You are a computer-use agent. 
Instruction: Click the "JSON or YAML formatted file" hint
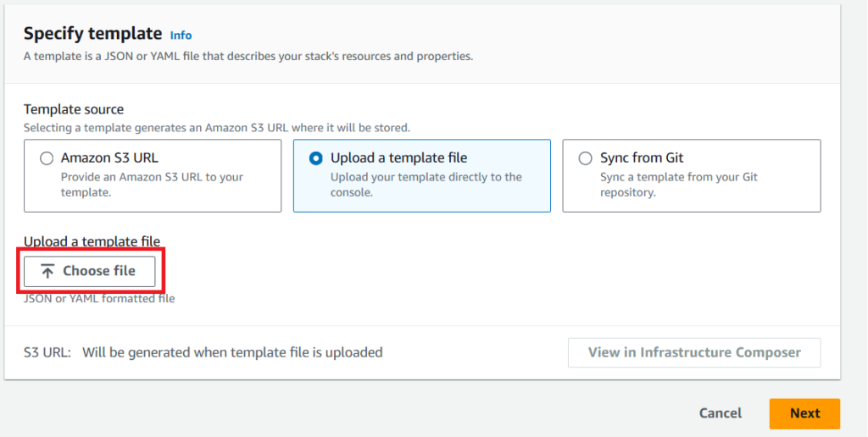click(99, 298)
